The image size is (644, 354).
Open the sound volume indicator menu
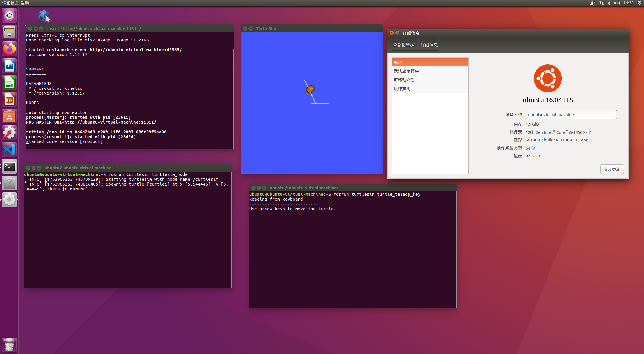coord(617,3)
